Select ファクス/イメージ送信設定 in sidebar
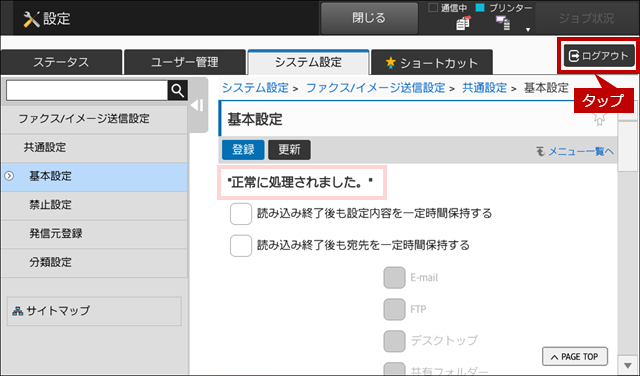 tap(94, 119)
